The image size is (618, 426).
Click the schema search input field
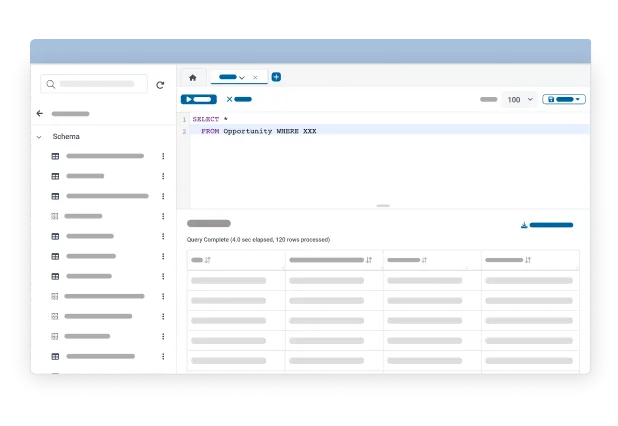[95, 85]
